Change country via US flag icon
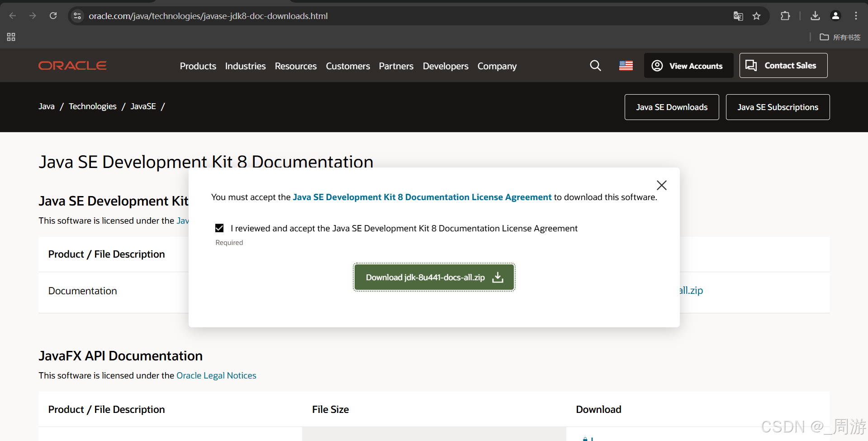 coord(626,66)
